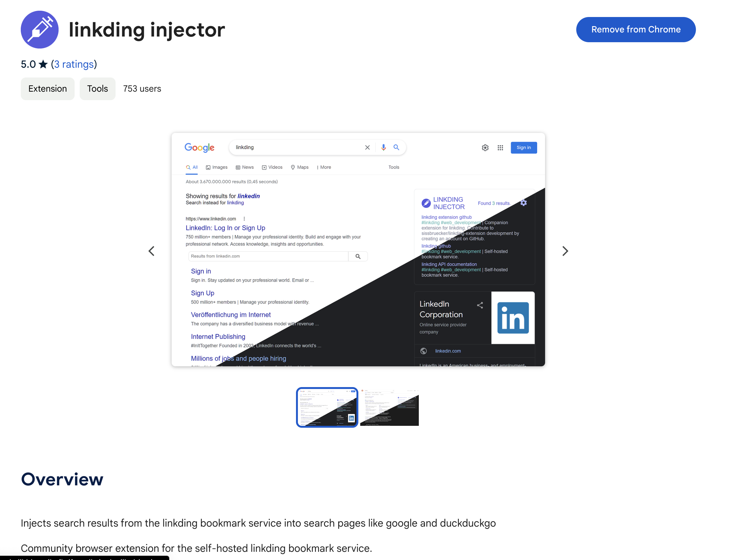Screen dimensions: 740x560
Task: Click the linkding injector title
Action: click(147, 30)
